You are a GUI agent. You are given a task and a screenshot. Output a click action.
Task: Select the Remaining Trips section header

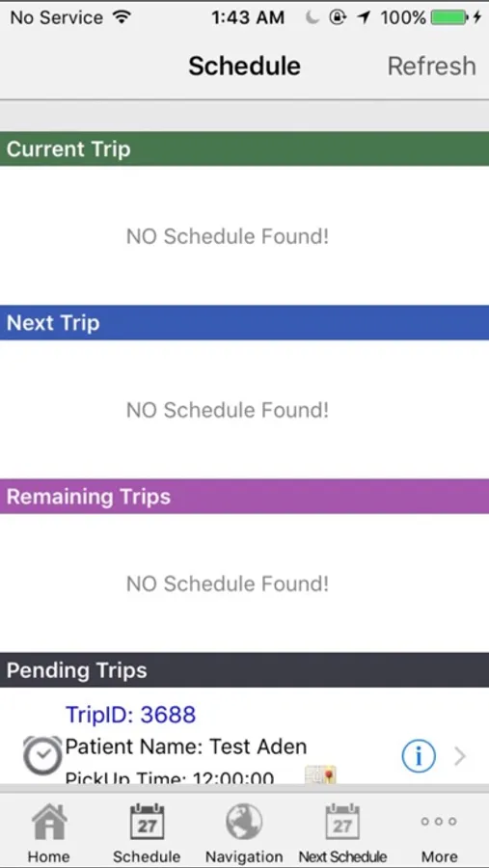[244, 497]
